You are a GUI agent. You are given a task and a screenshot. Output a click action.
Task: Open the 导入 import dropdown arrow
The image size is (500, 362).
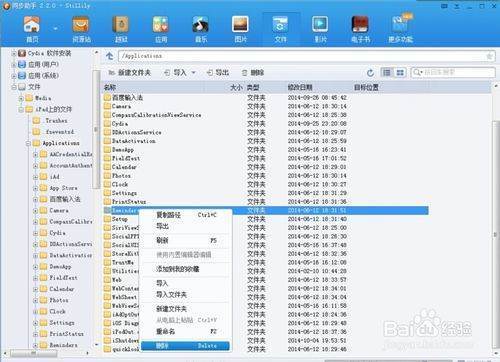point(193,73)
